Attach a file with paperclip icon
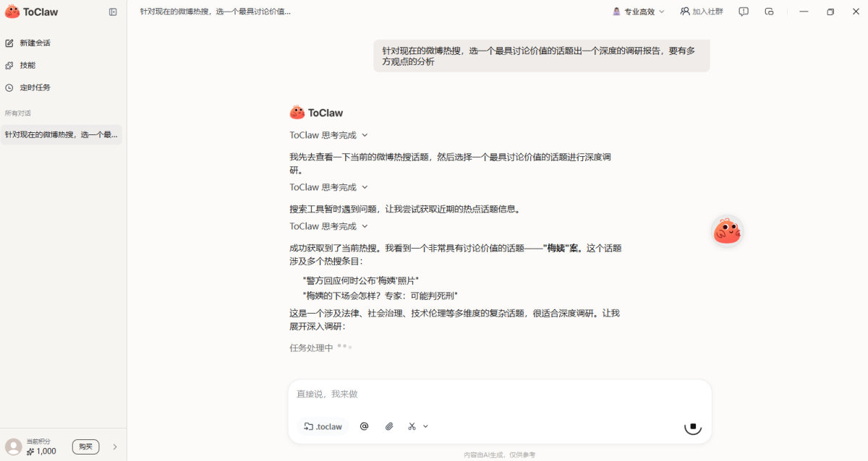The image size is (868, 461). 389,426
